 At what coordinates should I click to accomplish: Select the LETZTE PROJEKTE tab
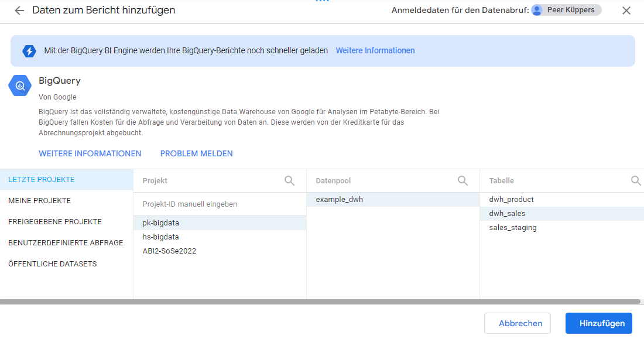(x=67, y=180)
